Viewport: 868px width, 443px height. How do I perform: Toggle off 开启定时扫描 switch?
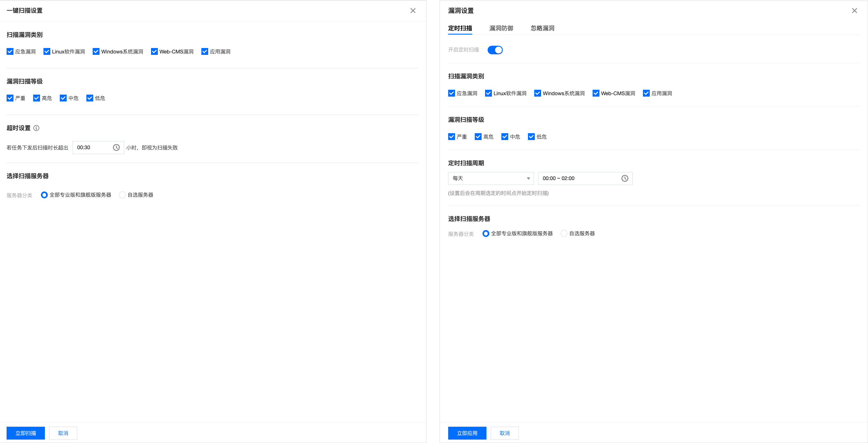(x=495, y=50)
